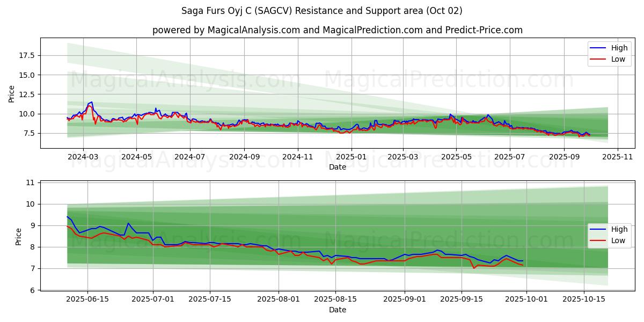
Task: Click blue High line swatch in bottom legend
Action: coord(599,229)
